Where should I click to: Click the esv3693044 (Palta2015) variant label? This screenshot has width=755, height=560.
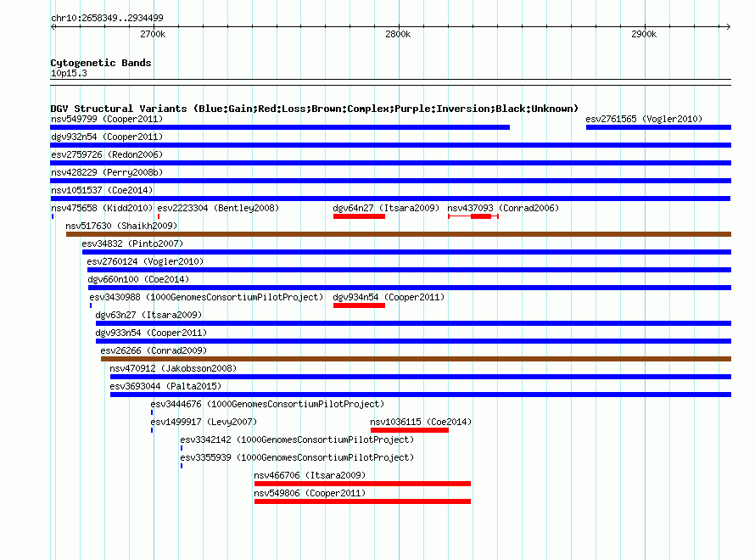165,386
